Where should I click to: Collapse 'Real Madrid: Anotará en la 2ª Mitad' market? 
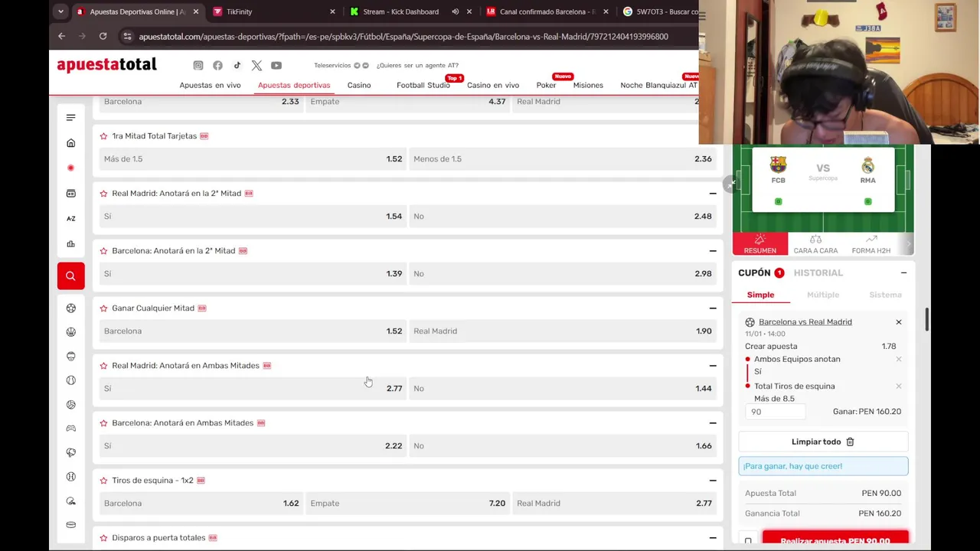[713, 193]
